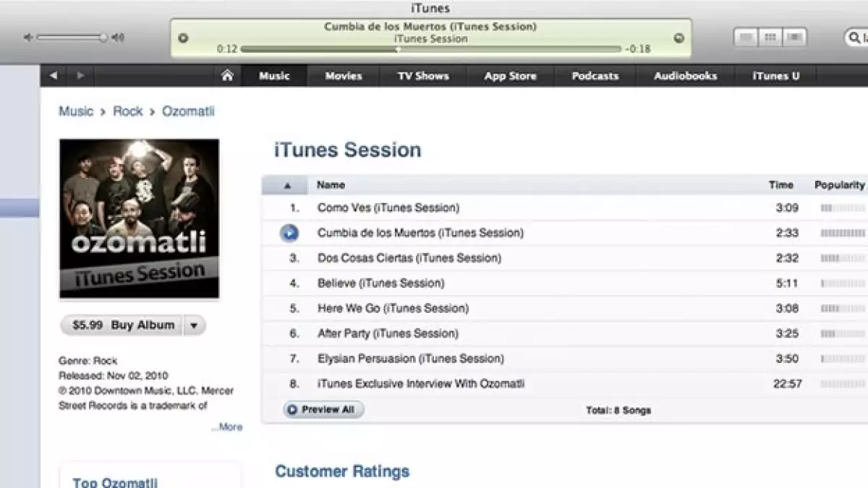The image size is (868, 488).
Task: Switch to Cover Flow view button
Action: pyautogui.click(x=795, y=37)
